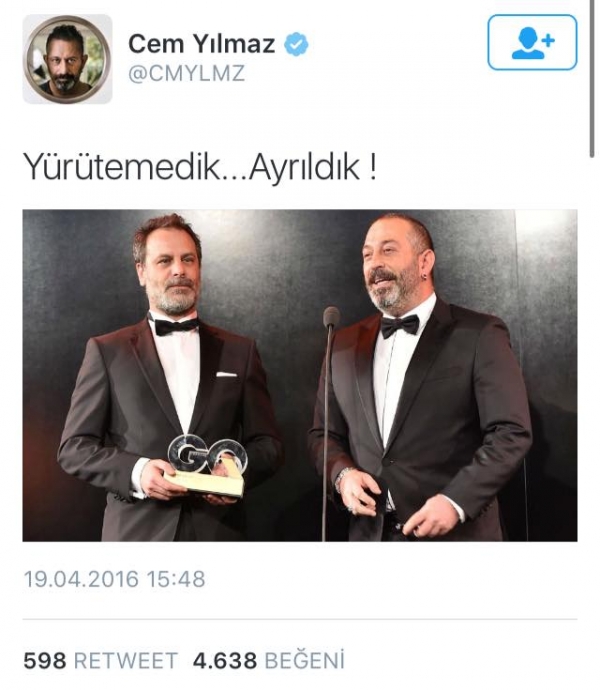Tap the man holding the GQ award
The width and height of the screenshot is (600, 690).
coord(169,378)
